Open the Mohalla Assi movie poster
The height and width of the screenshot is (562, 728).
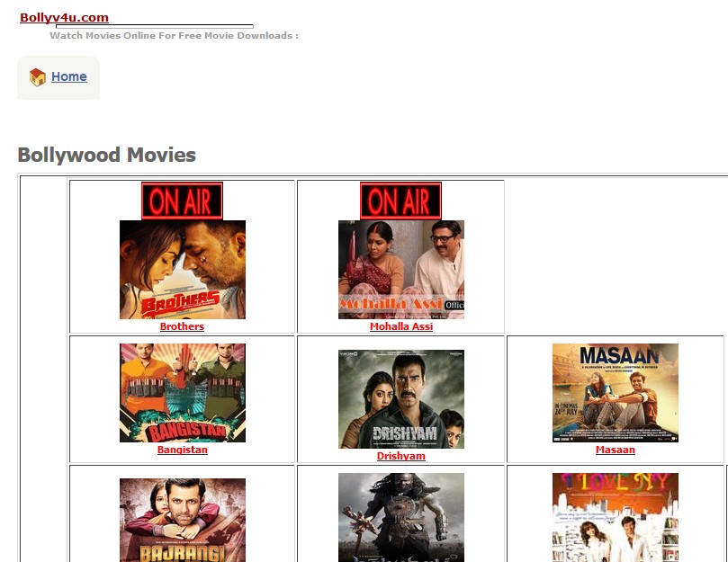click(x=401, y=270)
